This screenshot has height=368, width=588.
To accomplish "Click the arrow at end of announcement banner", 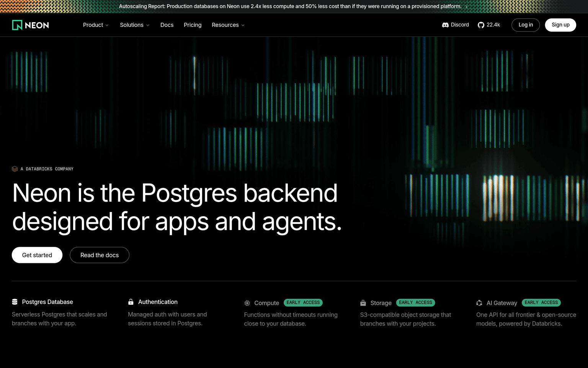I will pyautogui.click(x=466, y=7).
